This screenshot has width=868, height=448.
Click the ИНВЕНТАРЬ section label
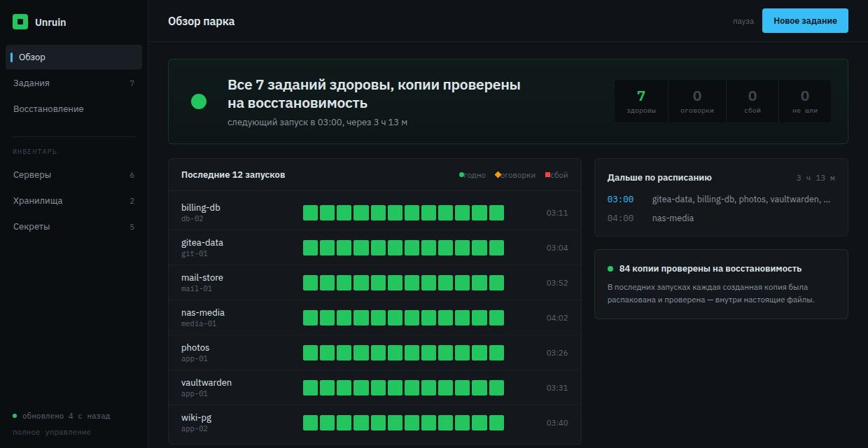(35, 151)
